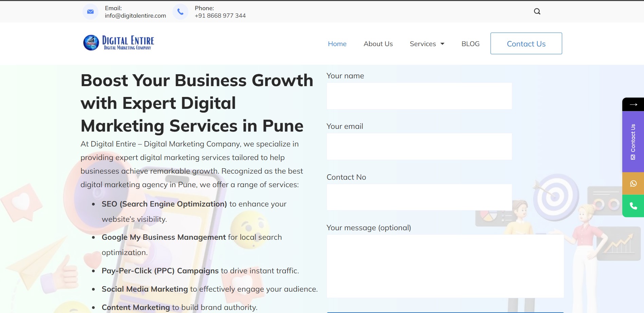Open the Services menu item
Viewport: 644px width, 313px height.
click(x=423, y=44)
